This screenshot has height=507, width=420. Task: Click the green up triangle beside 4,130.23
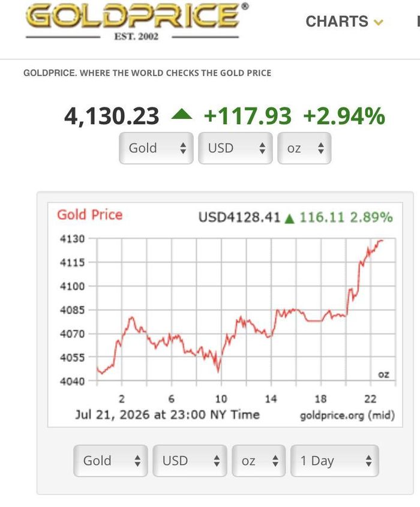point(182,115)
